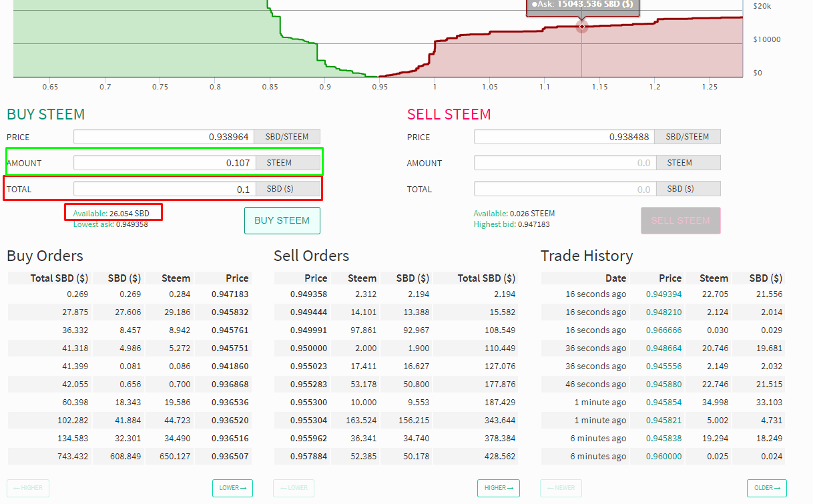This screenshot has height=504, width=813.
Task: Select sell order priced 0.949358
Action: coord(396,294)
